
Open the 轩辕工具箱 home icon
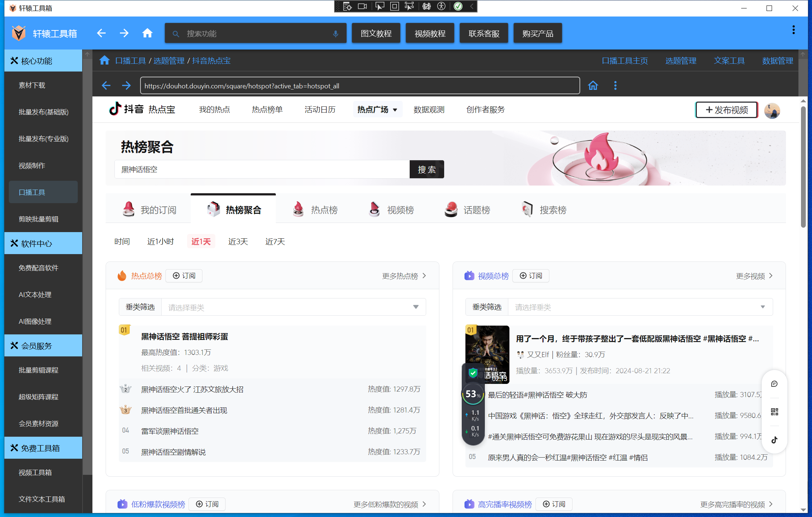[x=147, y=33]
